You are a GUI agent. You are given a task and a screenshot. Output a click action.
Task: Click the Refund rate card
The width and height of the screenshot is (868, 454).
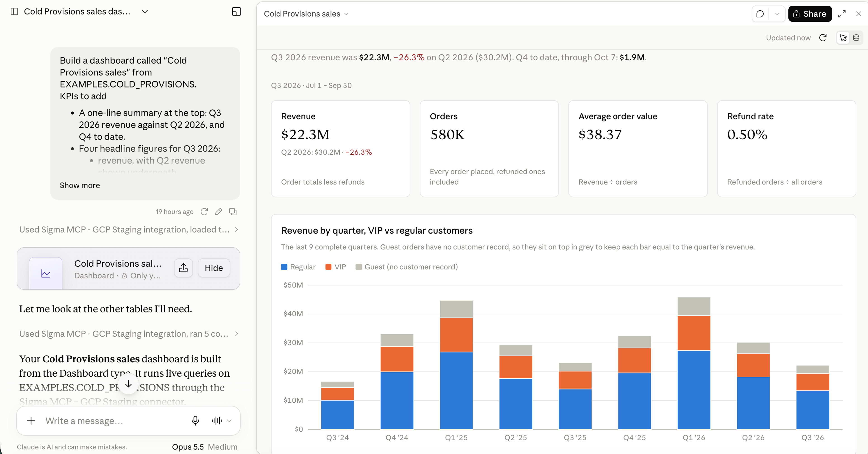point(786,149)
